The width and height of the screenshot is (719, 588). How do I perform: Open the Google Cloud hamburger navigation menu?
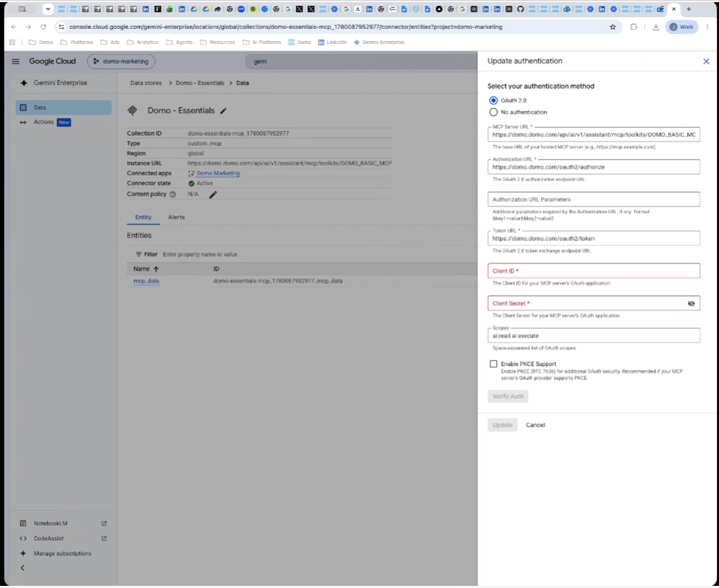pyautogui.click(x=16, y=61)
